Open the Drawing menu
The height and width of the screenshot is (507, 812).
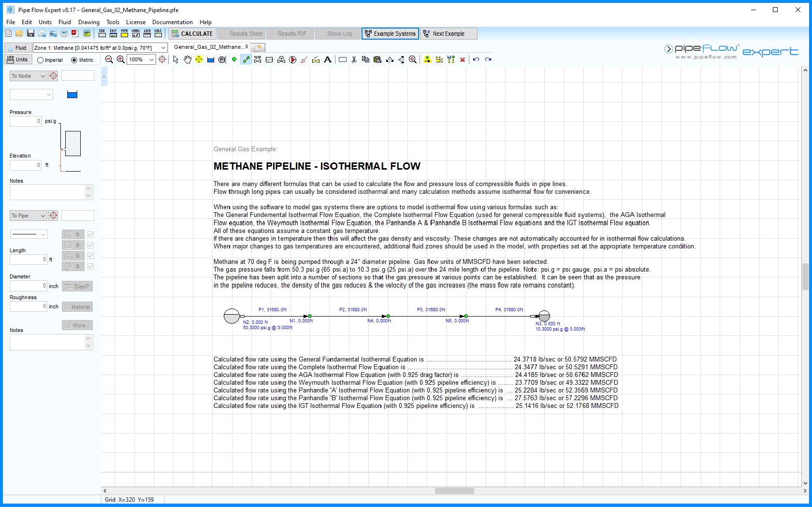click(x=89, y=22)
